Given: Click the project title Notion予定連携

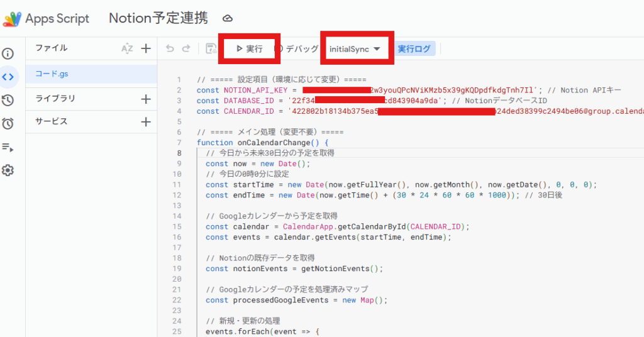Looking at the screenshot, I should [x=158, y=18].
